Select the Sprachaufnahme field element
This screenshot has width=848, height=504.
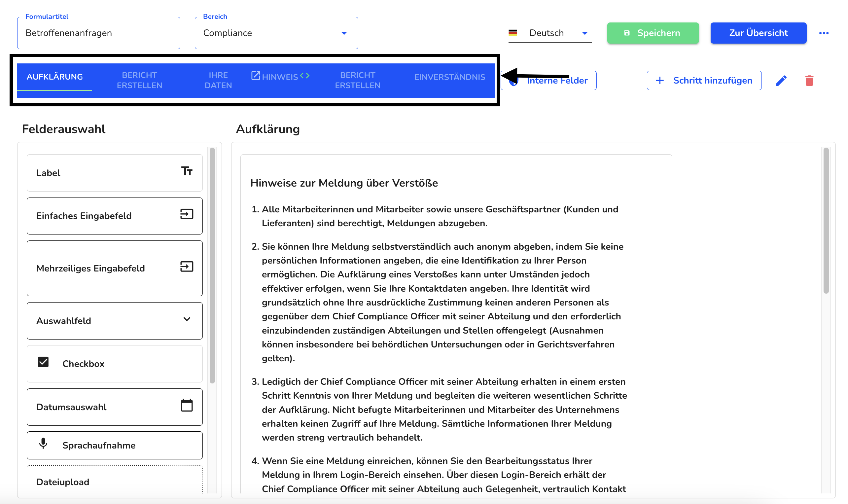(x=115, y=445)
